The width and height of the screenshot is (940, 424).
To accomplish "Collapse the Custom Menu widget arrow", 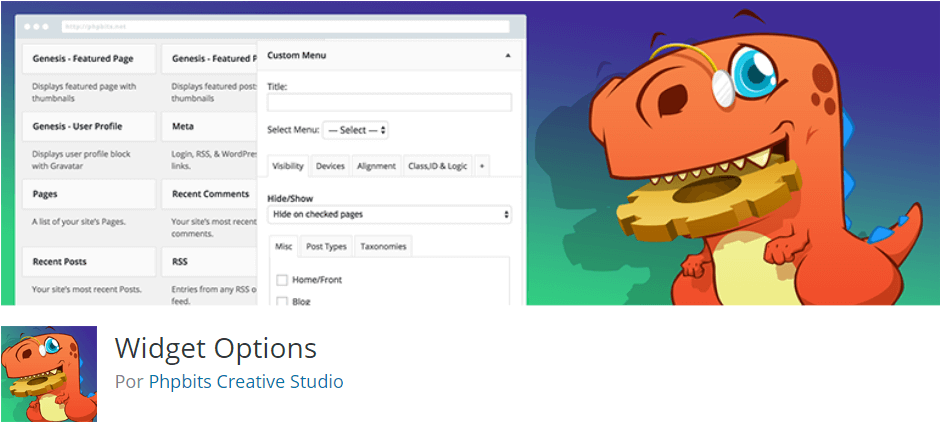I will pyautogui.click(x=508, y=55).
